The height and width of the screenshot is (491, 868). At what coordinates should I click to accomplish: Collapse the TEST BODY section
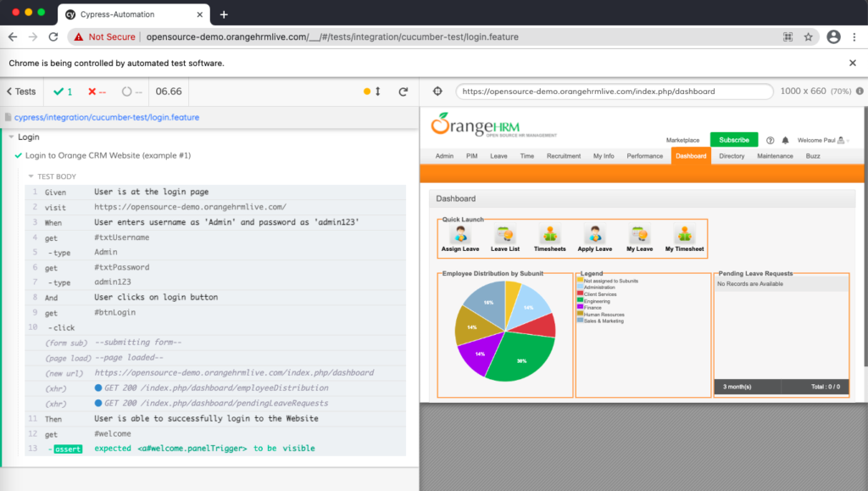(x=31, y=176)
